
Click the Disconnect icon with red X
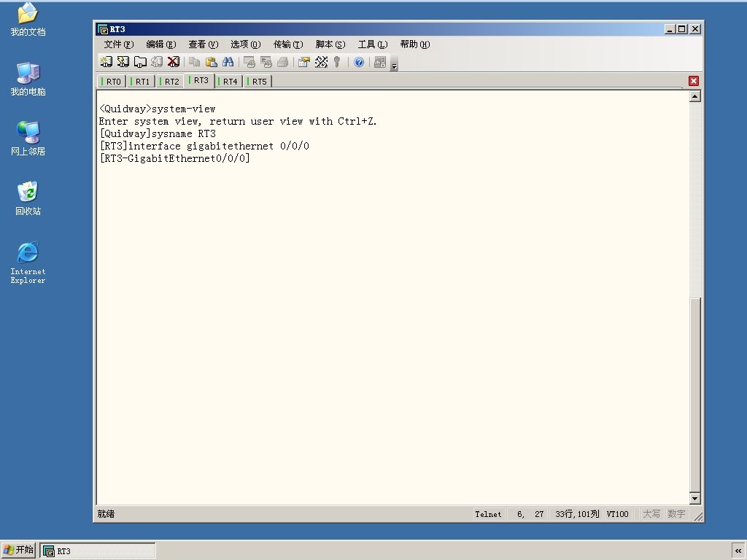[174, 62]
